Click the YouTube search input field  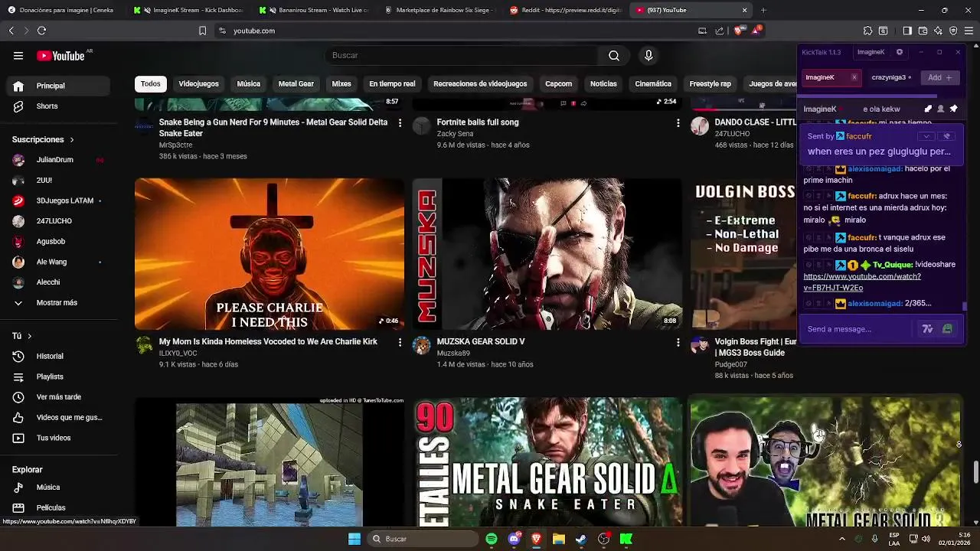click(x=462, y=55)
